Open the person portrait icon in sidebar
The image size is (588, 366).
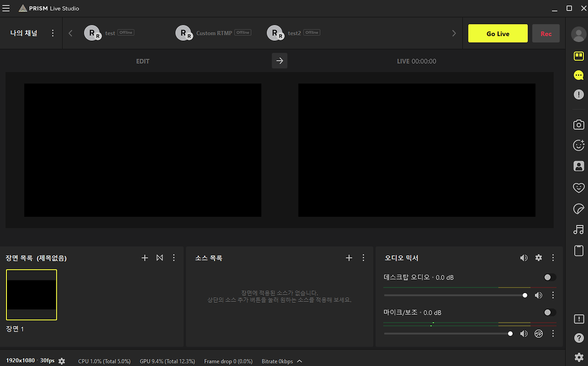(579, 166)
